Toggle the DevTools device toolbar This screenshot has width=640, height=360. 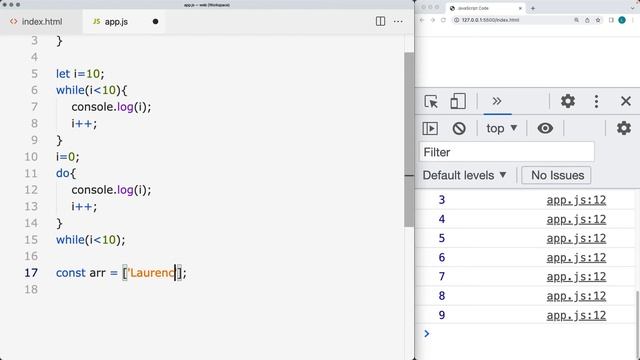click(458, 101)
